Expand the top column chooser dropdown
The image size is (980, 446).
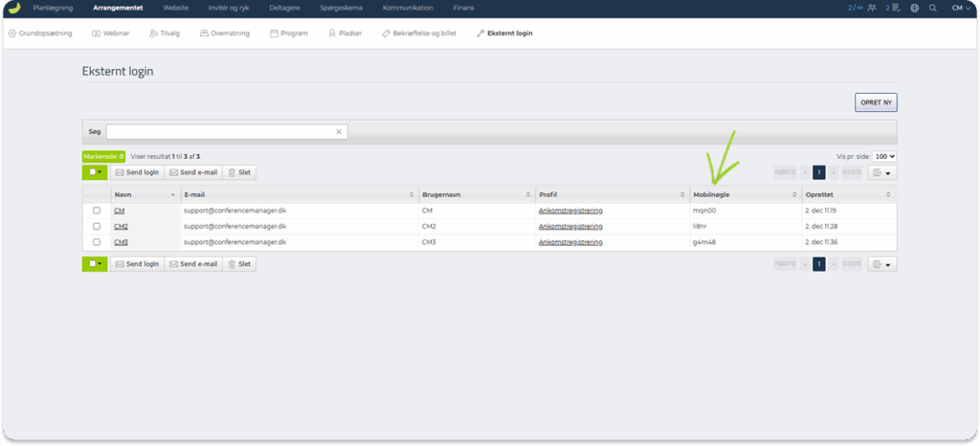[882, 173]
